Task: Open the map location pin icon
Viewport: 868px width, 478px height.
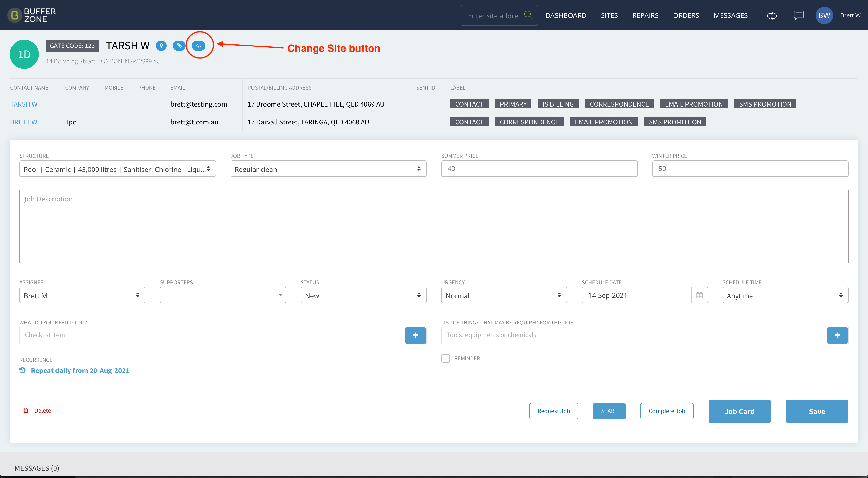Action: [x=161, y=46]
